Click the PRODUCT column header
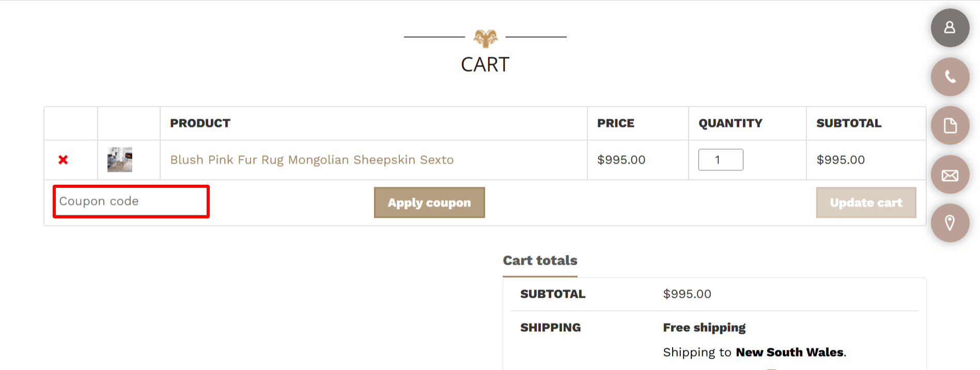Image resolution: width=980 pixels, height=370 pixels. click(200, 123)
